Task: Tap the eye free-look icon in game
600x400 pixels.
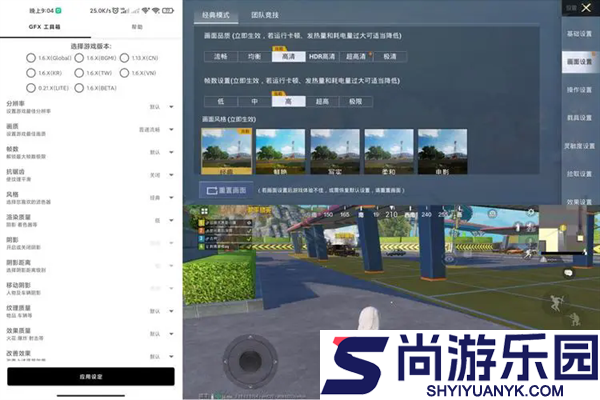Action: click(x=449, y=259)
